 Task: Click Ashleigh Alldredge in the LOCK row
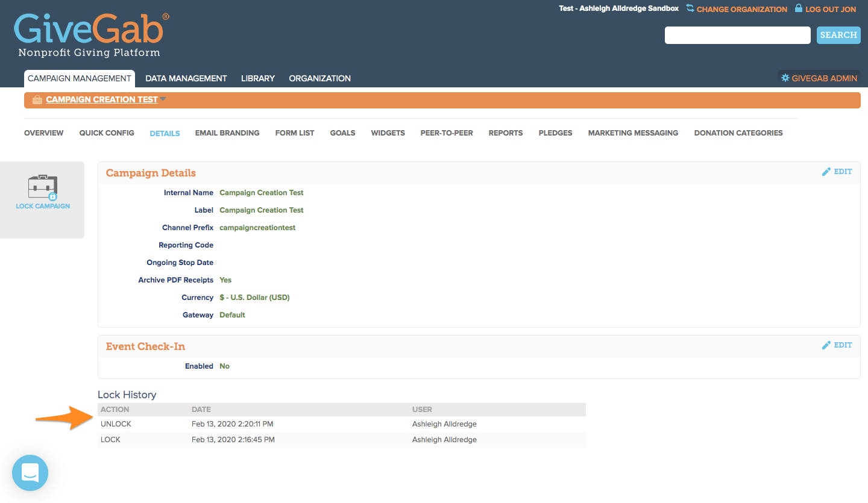(444, 440)
